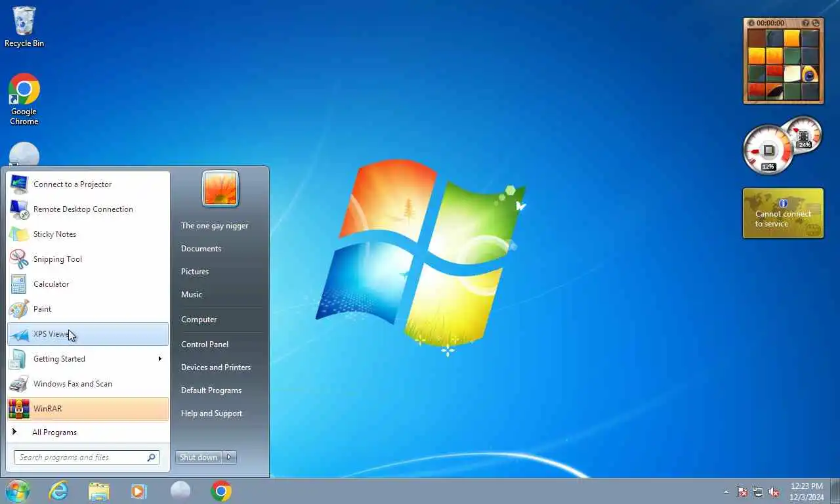Open Pictures from the Start menu
Image resolution: width=840 pixels, height=504 pixels.
195,272
